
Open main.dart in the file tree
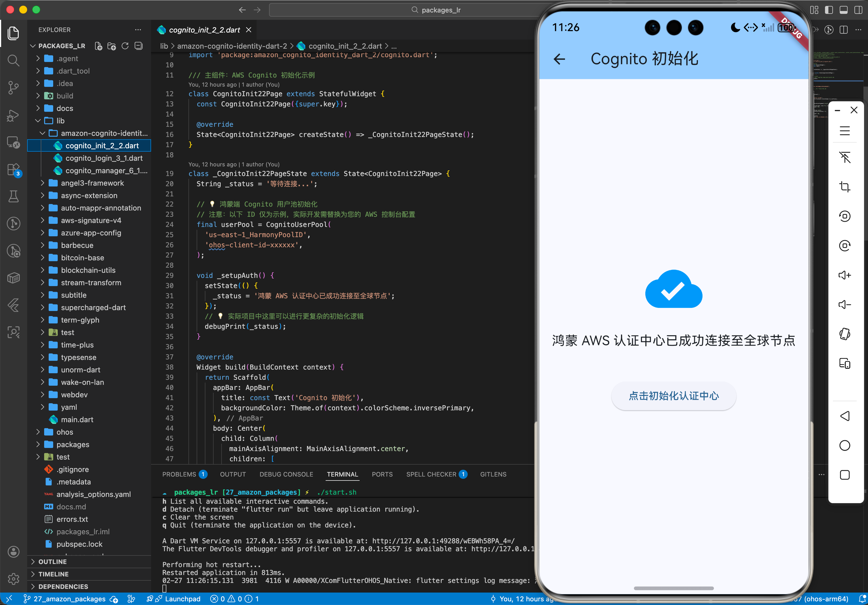77,420
